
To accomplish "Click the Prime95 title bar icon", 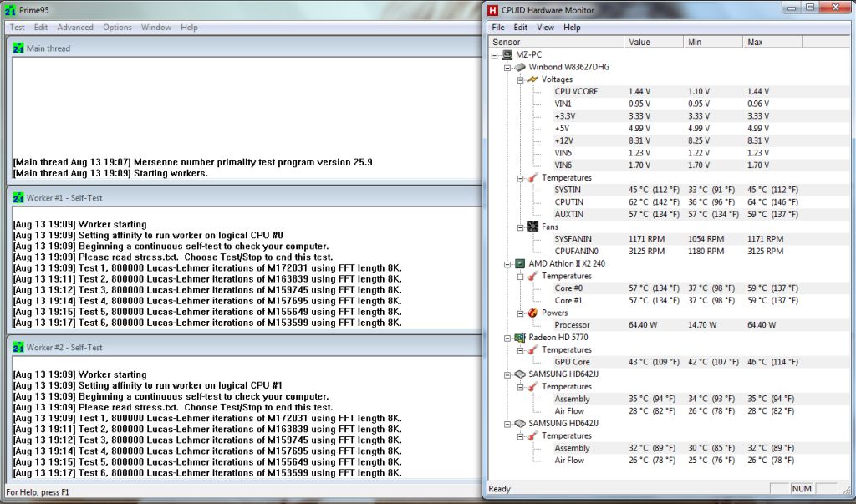I will tap(10, 10).
